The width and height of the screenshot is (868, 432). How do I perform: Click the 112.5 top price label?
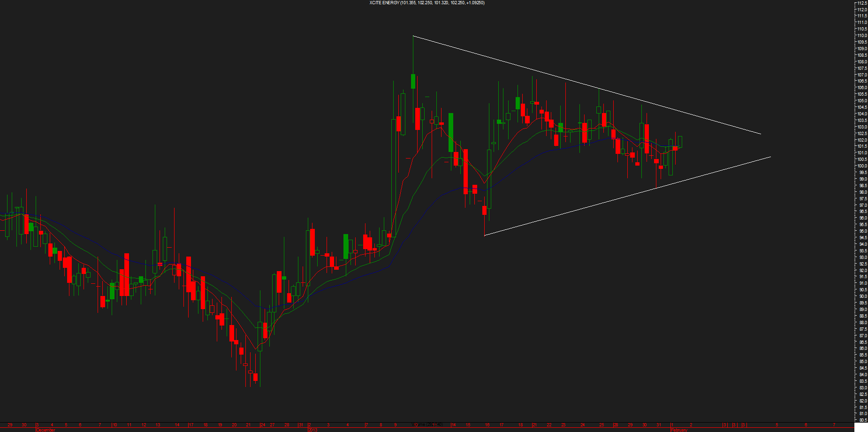(862, 3)
